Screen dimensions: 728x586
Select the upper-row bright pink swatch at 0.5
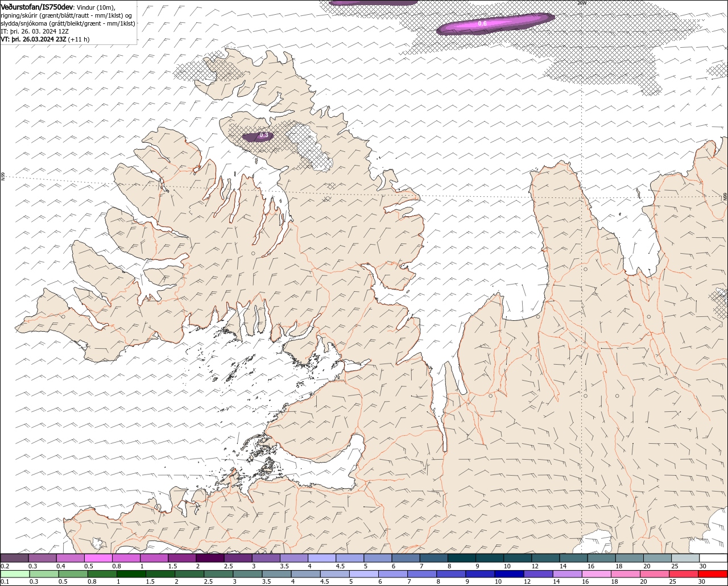pos(98,558)
